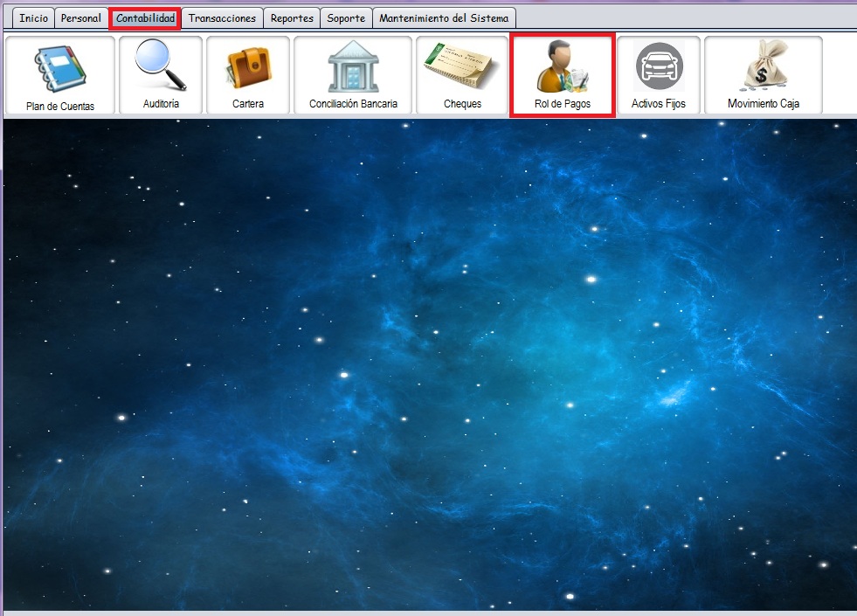The image size is (857, 616).
Task: Open the Plan de Cuentas notebook icon
Action: click(59, 68)
